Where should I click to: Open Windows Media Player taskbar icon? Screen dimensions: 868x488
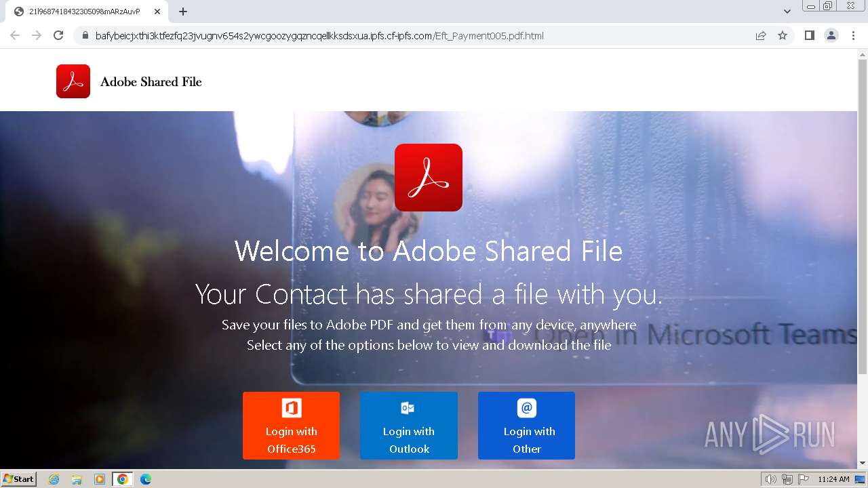(x=99, y=479)
